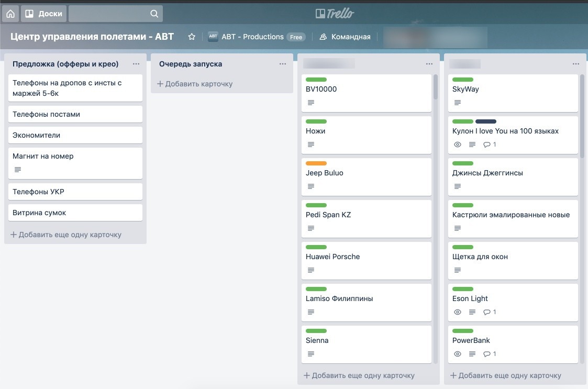588x389 pixels.
Task: Click description icon on Jeep Buluo card
Action: tap(311, 186)
